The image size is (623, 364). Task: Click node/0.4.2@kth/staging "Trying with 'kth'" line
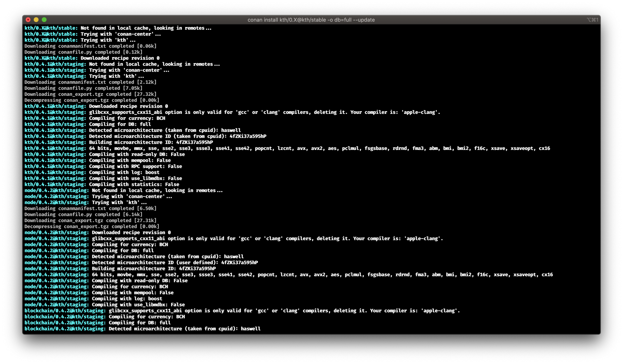point(86,203)
